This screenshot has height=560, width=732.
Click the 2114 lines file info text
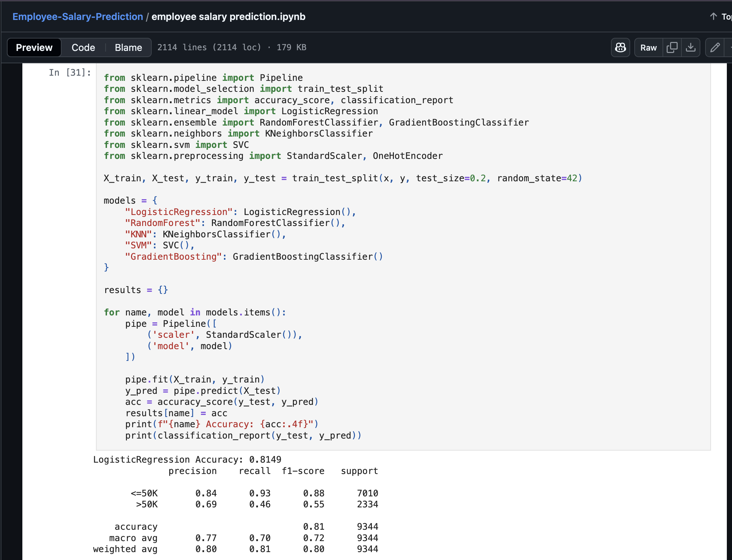232,47
